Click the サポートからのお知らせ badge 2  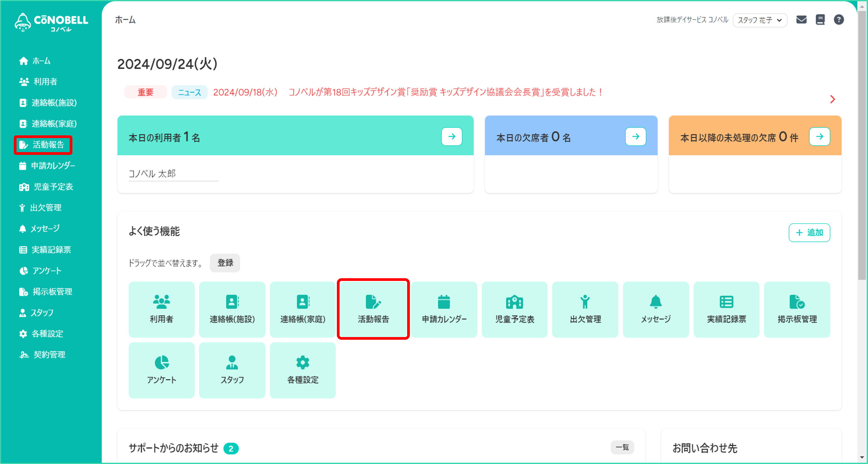pos(231,448)
